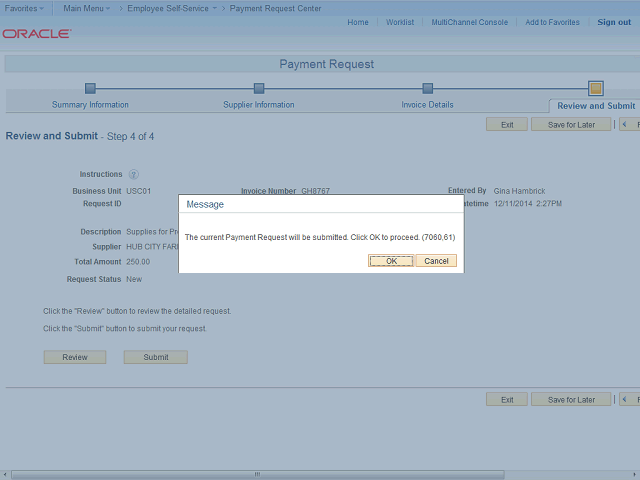Image resolution: width=640 pixels, height=480 pixels.
Task: Click the invoice number GH8767
Action: tap(316, 191)
